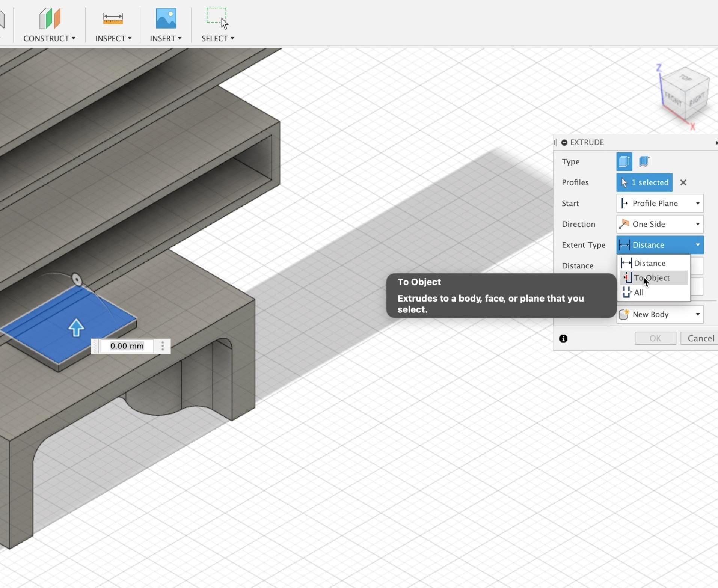
Task: Click the OK button to confirm extrude
Action: click(655, 338)
